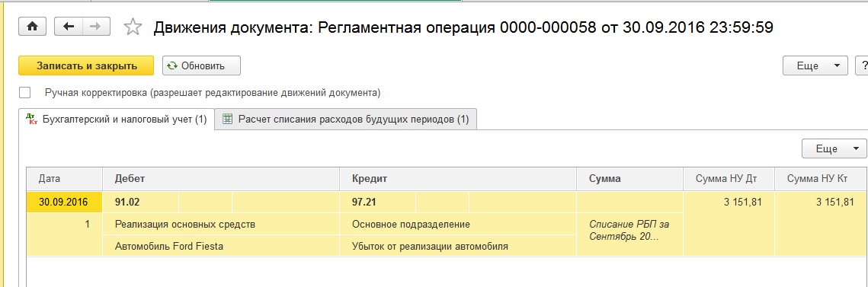Open the top Еще dropdown menu
This screenshot has height=287, width=868.
815,65
